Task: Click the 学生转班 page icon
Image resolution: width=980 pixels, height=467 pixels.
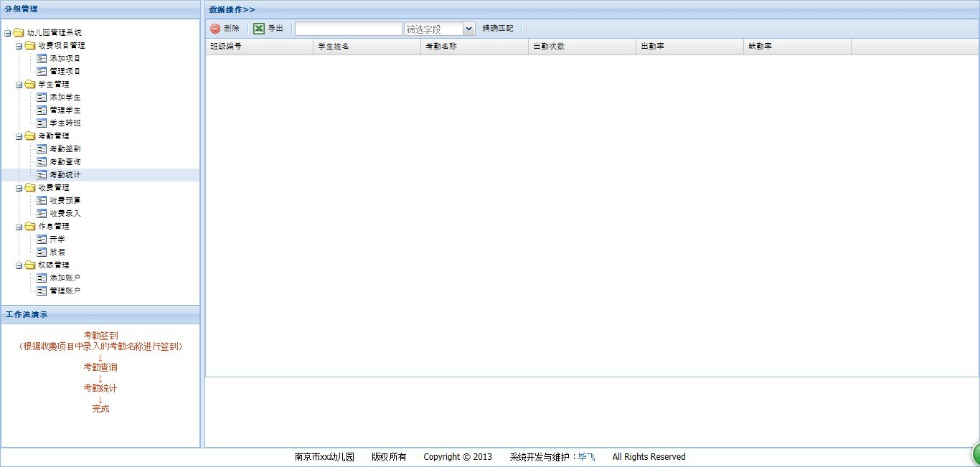Action: (42, 123)
